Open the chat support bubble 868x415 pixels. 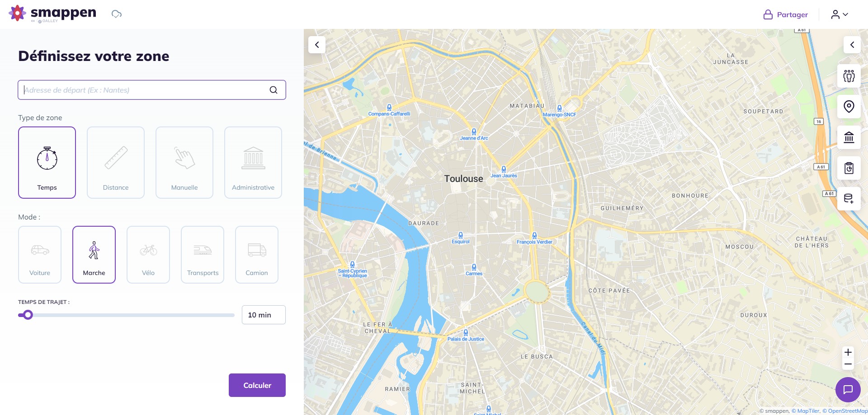click(x=848, y=389)
